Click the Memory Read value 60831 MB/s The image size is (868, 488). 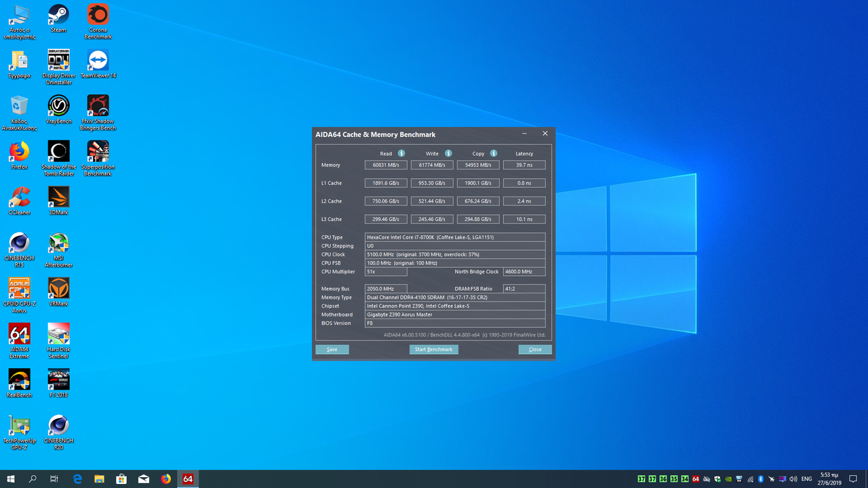point(386,165)
